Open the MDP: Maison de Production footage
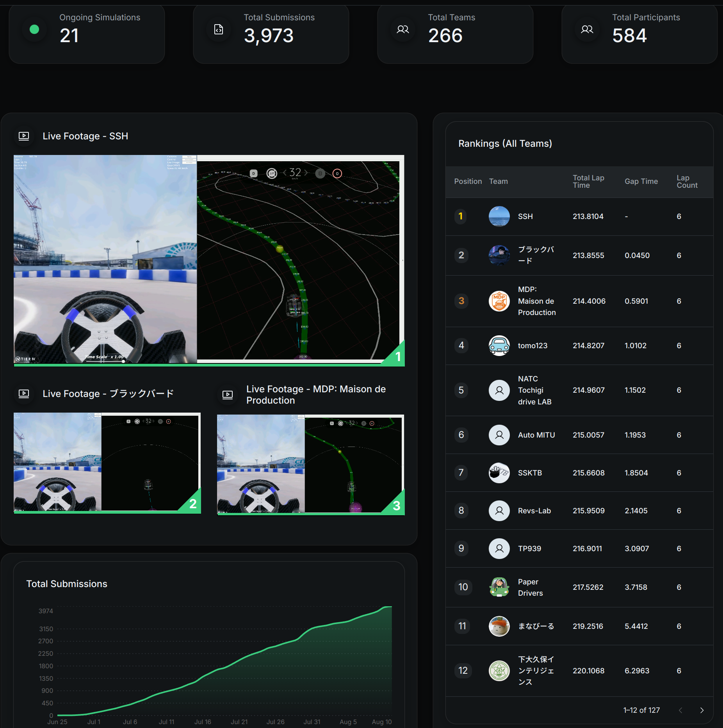Screen dimensions: 723x728 pyautogui.click(x=310, y=465)
